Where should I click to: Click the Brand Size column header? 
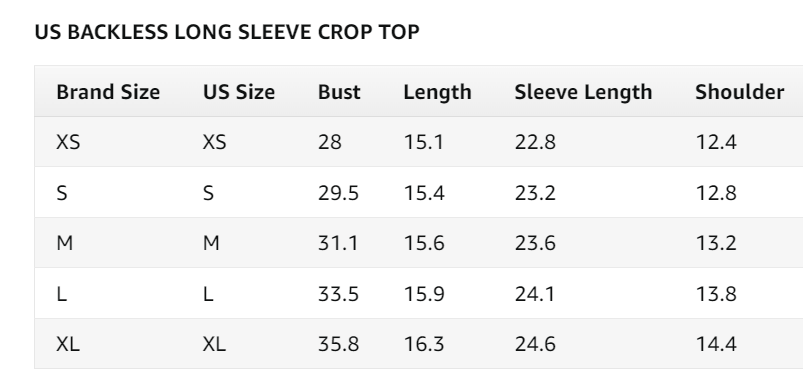pos(108,92)
